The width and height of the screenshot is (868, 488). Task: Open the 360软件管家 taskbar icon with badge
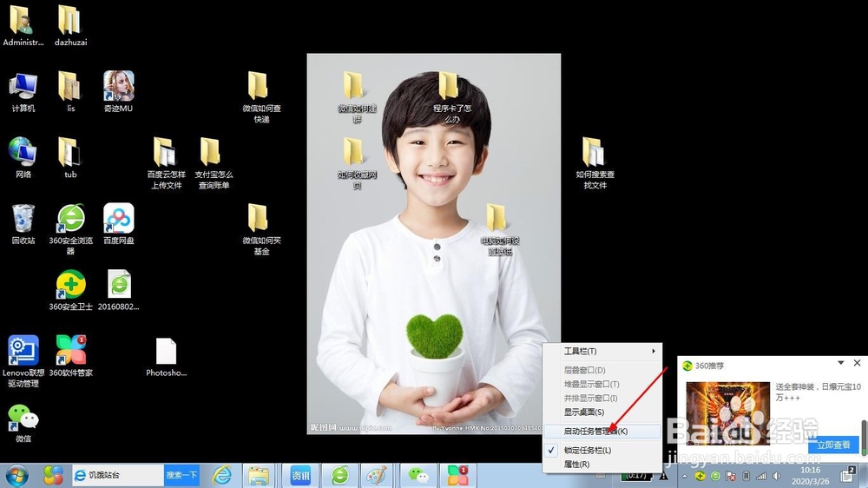(x=457, y=475)
